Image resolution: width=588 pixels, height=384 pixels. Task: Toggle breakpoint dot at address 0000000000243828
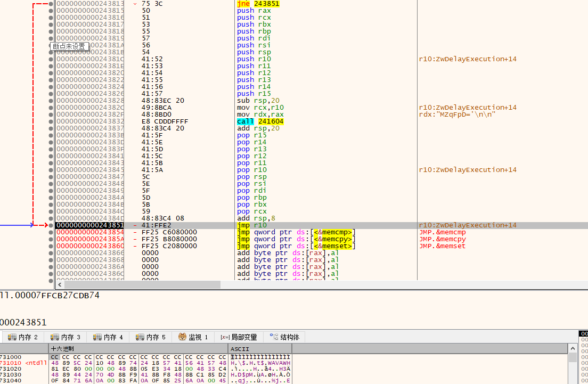click(x=51, y=101)
